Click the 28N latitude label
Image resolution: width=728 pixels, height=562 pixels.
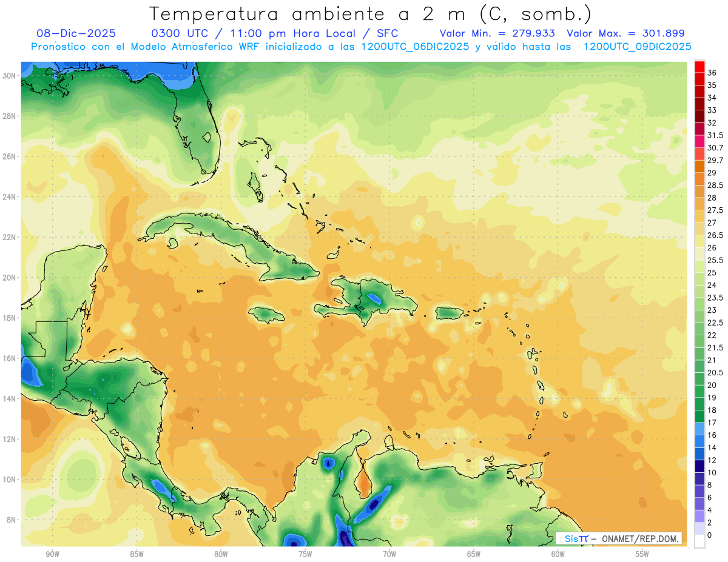click(x=9, y=116)
